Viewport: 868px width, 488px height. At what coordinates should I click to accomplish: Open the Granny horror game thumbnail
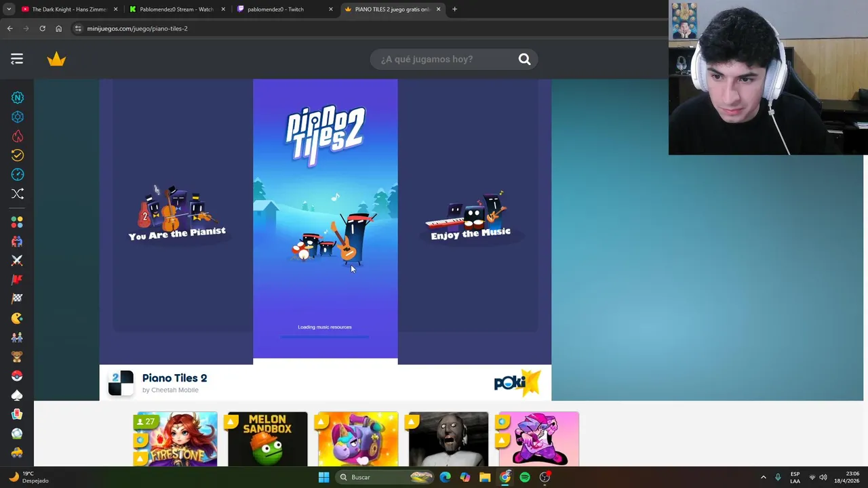[448, 439]
